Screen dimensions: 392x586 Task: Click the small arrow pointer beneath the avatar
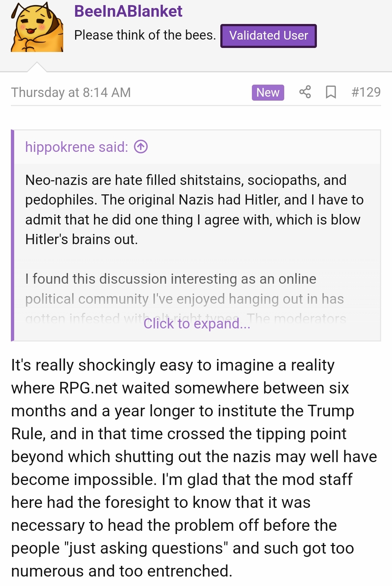click(x=37, y=67)
